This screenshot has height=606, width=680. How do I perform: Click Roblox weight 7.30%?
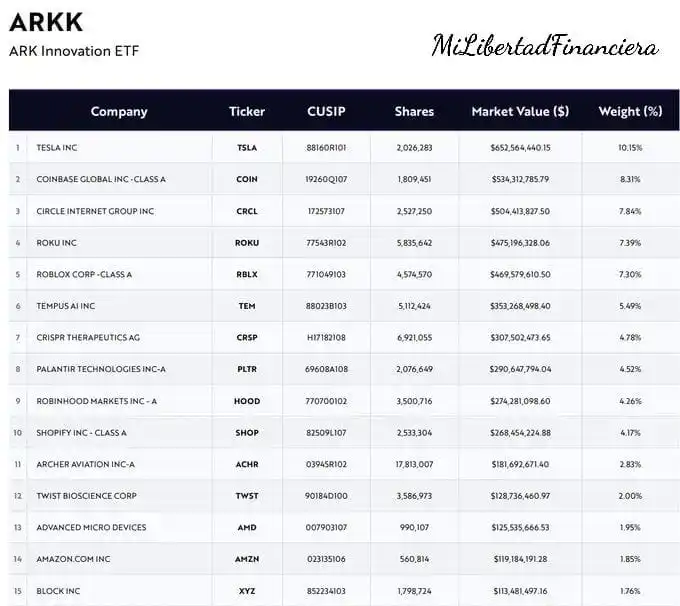[630, 275]
